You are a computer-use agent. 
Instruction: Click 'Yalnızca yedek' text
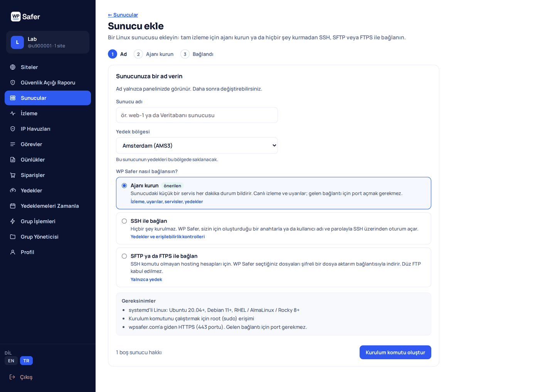(x=146, y=279)
